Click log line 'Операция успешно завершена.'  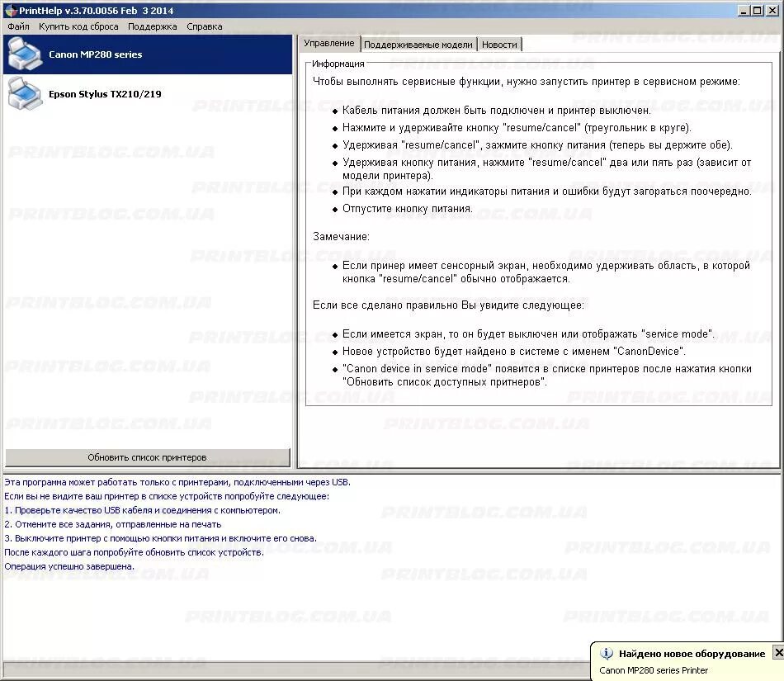[69, 566]
